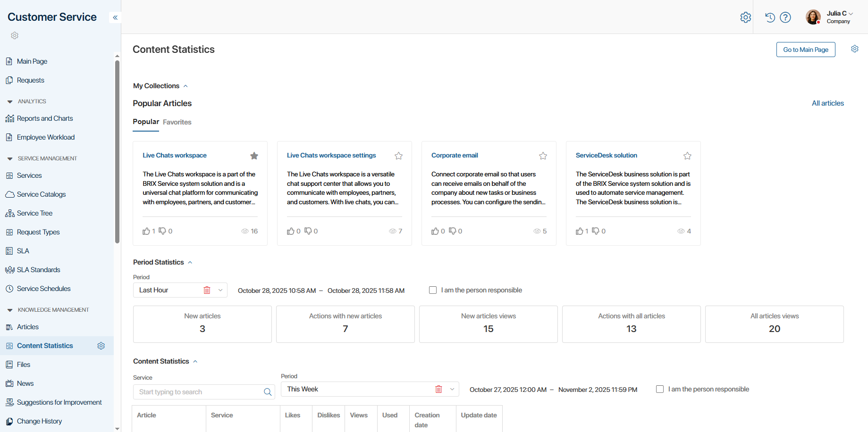Like the ServiceDesk solution article with thumbs up
This screenshot has width=868, height=432.
(579, 231)
